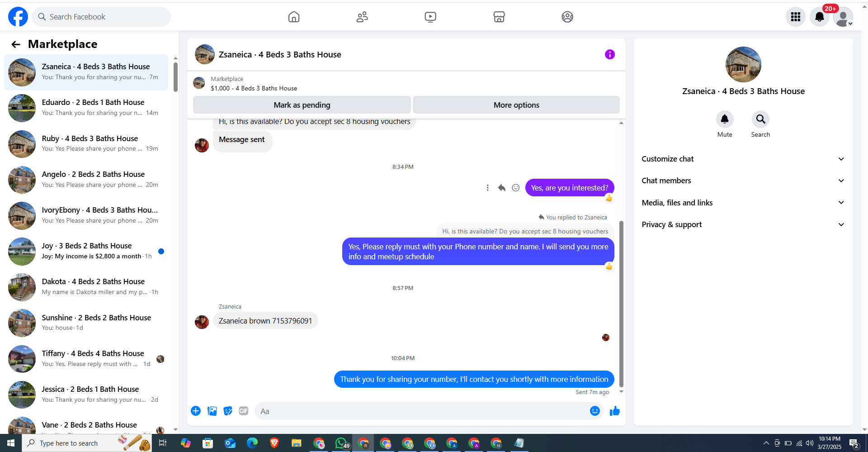Open the $1,000 4 Beds 3 Baths listing link
Screen dimensions: 868x452
(x=254, y=88)
